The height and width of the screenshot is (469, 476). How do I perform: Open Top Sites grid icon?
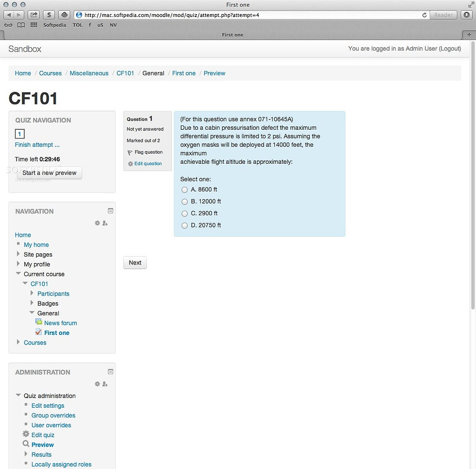34,25
